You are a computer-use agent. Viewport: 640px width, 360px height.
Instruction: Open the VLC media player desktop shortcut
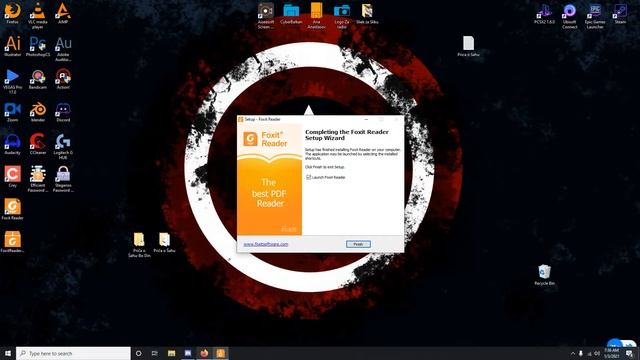point(38,16)
